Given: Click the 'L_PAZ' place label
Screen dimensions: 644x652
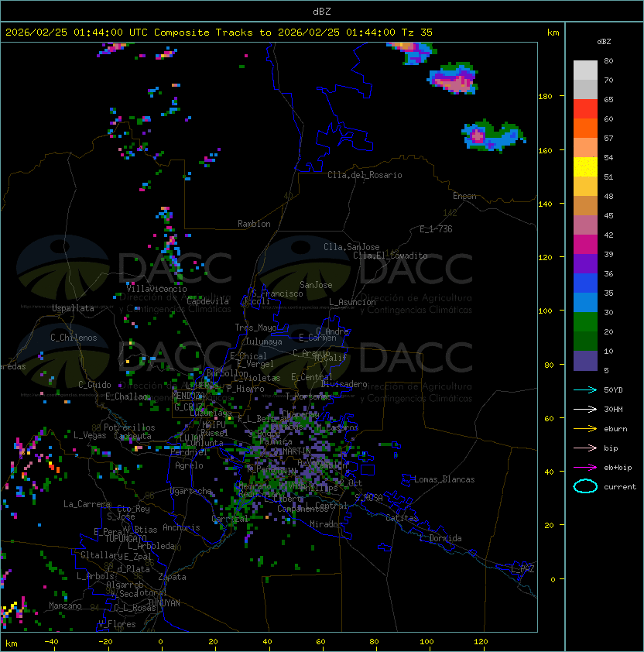Looking at the screenshot, I should tap(522, 569).
